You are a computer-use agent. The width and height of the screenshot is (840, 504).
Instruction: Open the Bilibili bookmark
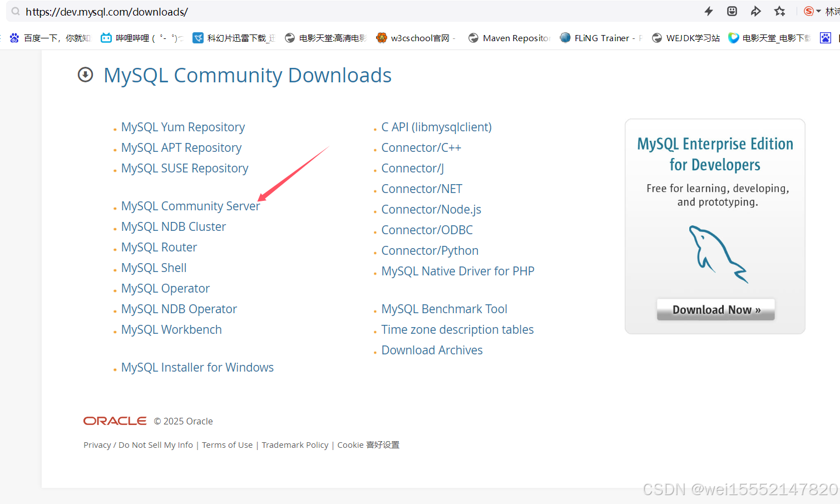click(x=141, y=38)
